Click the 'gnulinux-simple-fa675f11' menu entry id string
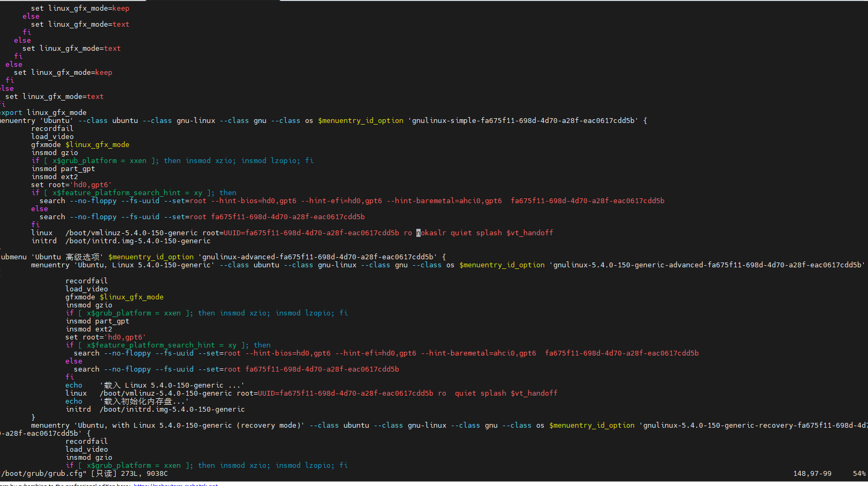Image resolution: width=868 pixels, height=486 pixels. click(x=523, y=121)
